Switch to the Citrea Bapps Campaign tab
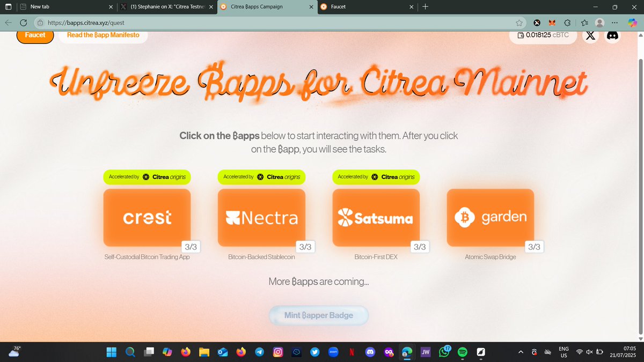This screenshot has height=362, width=644. [x=267, y=7]
